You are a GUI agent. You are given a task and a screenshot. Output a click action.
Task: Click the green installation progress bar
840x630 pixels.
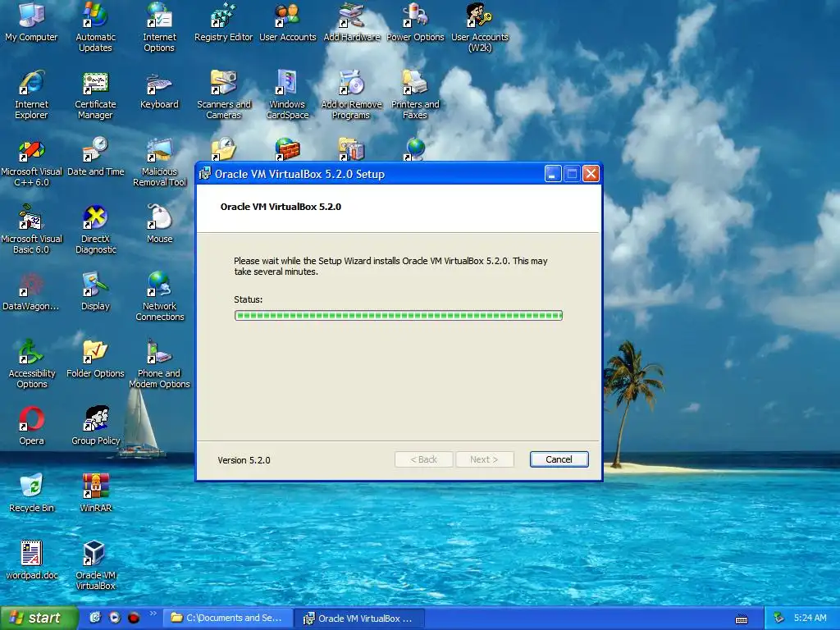pyautogui.click(x=399, y=316)
